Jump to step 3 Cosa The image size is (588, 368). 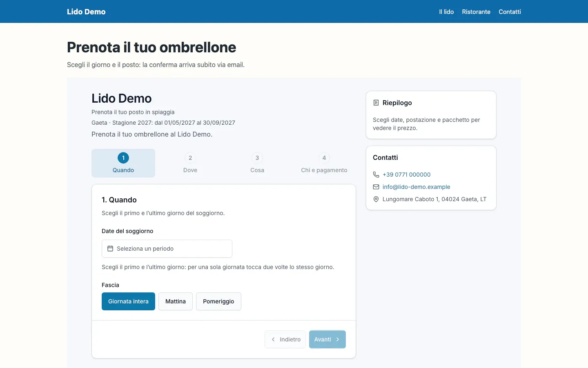pos(257,163)
